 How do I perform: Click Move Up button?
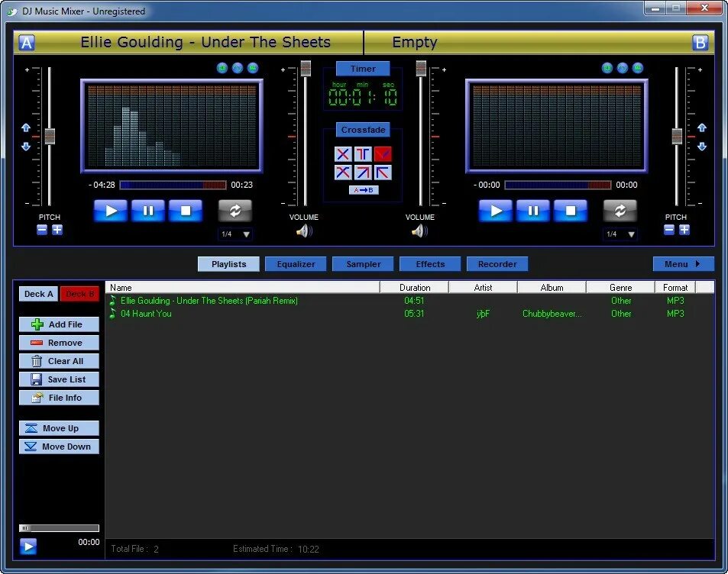pos(59,428)
